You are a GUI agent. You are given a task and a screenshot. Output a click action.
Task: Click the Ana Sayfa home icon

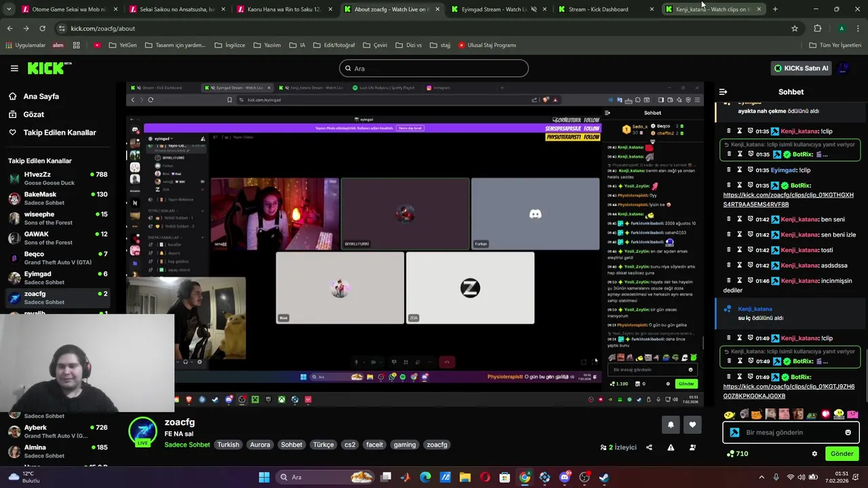[x=12, y=96]
